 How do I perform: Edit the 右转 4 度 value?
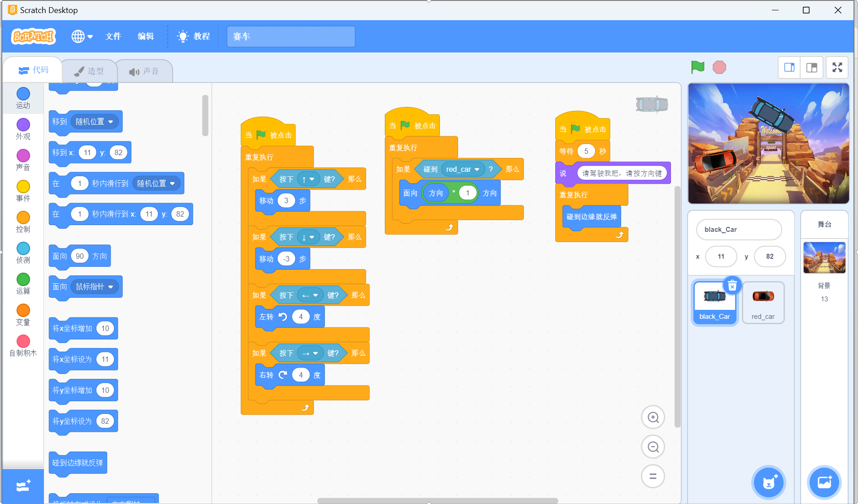pos(301,375)
